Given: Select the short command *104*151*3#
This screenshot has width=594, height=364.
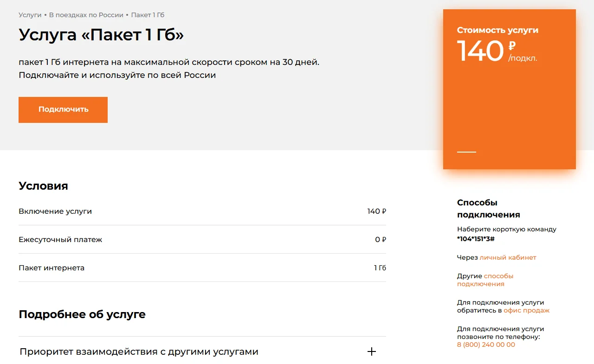Looking at the screenshot, I should click(x=476, y=239).
